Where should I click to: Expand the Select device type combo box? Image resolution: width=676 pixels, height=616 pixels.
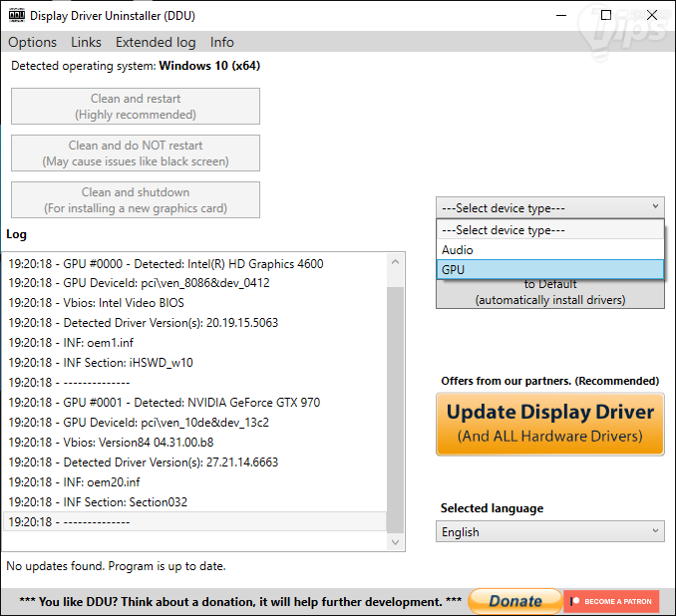click(x=550, y=207)
